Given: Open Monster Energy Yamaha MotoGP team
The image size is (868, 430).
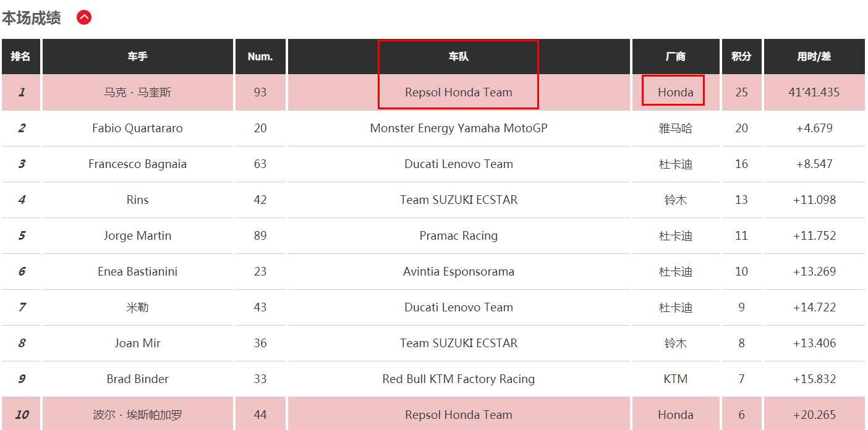Looking at the screenshot, I should click(459, 128).
